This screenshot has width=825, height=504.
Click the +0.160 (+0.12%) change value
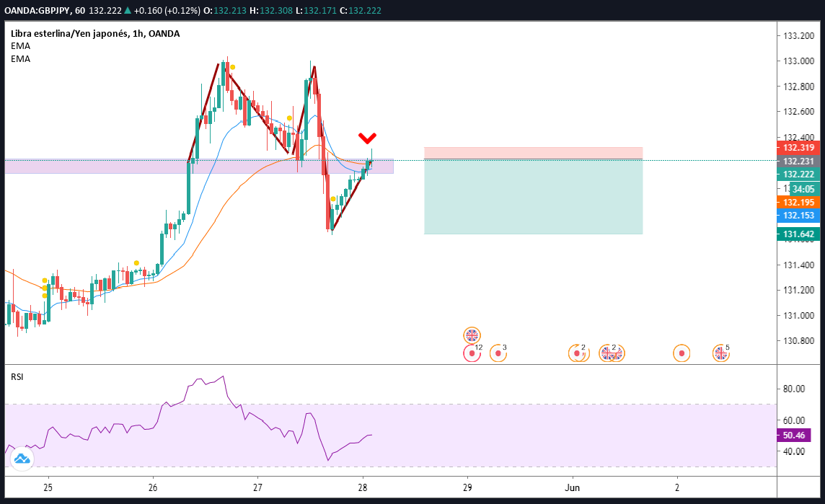pyautogui.click(x=167, y=11)
